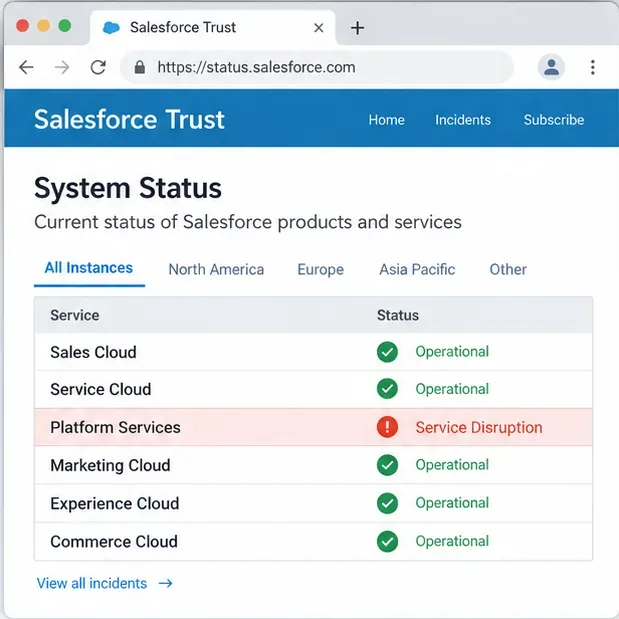Click the green check beside Marketing Cloud
619x619 pixels.
[387, 465]
